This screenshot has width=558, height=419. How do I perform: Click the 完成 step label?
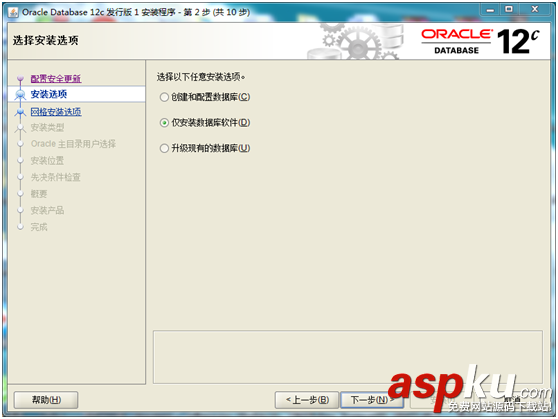[x=39, y=227]
